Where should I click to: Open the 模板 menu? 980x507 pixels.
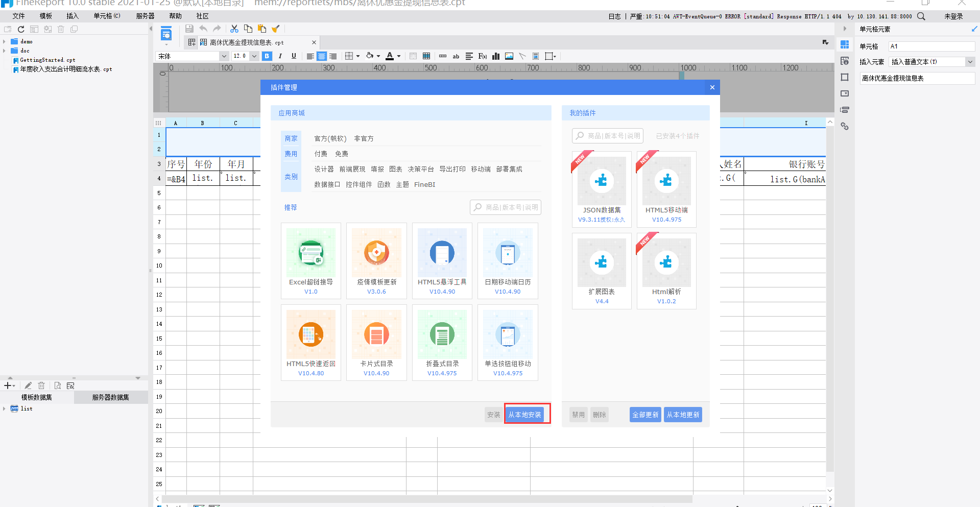pyautogui.click(x=46, y=16)
